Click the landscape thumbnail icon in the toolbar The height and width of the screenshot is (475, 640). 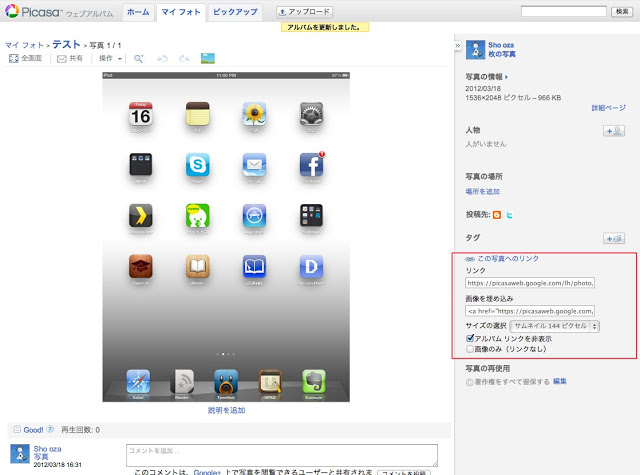click(209, 59)
